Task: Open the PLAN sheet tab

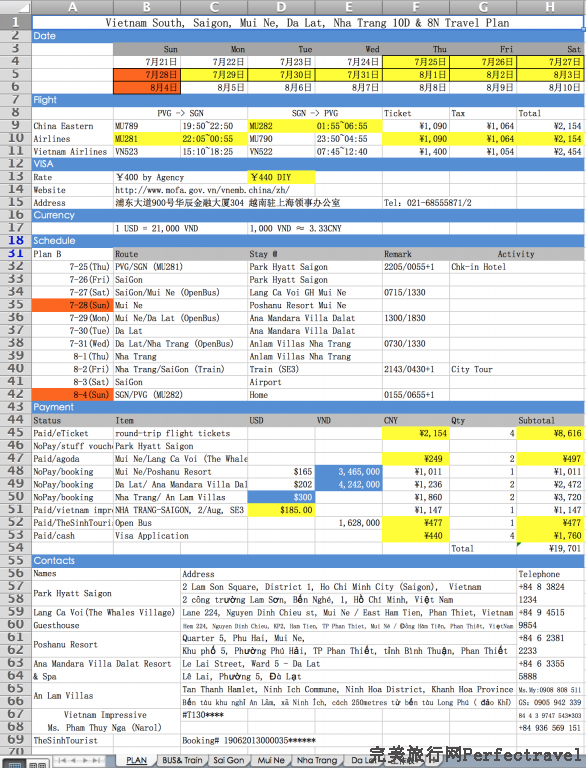Action: click(x=136, y=760)
